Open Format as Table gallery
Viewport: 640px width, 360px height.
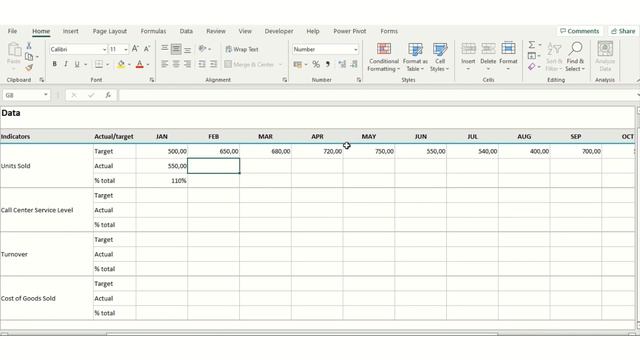[415, 57]
